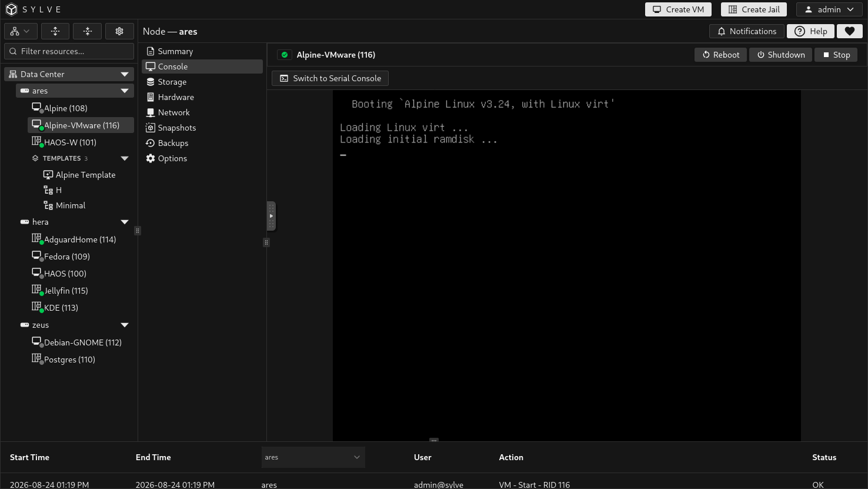
Task: Reboot the Alpine-VMware VM
Action: [721, 55]
